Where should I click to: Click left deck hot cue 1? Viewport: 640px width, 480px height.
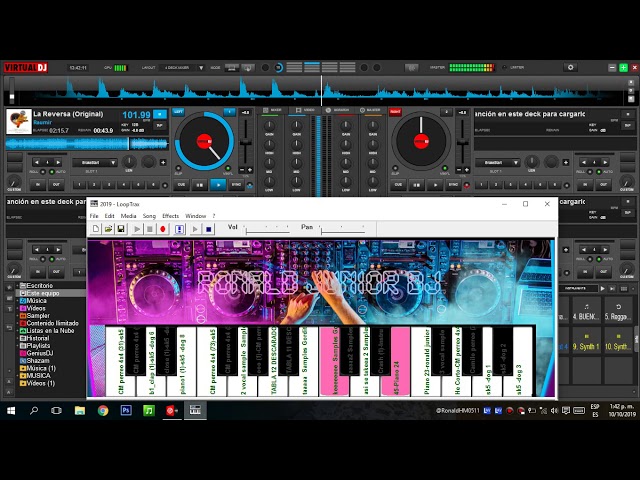(80, 185)
